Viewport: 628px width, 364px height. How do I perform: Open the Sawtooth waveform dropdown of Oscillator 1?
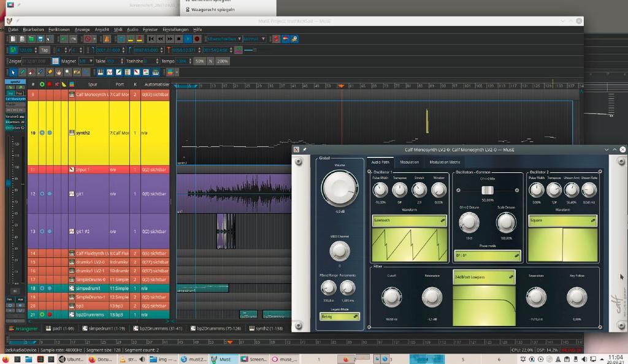(x=409, y=221)
